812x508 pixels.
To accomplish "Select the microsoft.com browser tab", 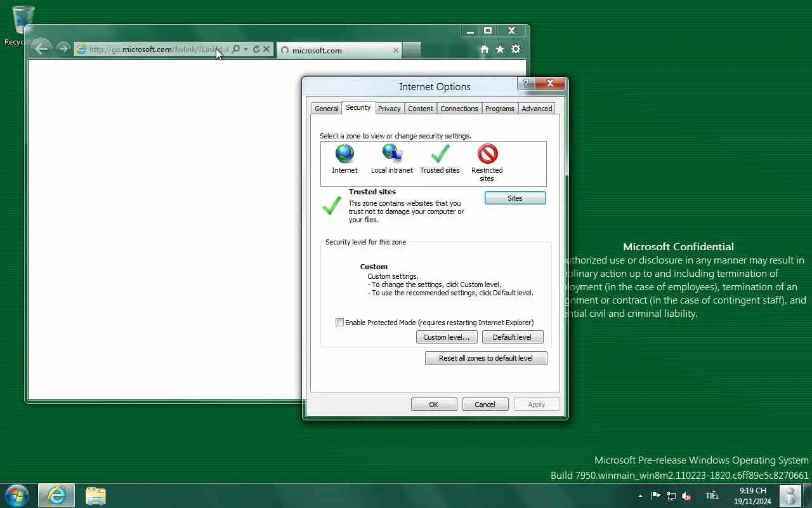I will coord(339,50).
